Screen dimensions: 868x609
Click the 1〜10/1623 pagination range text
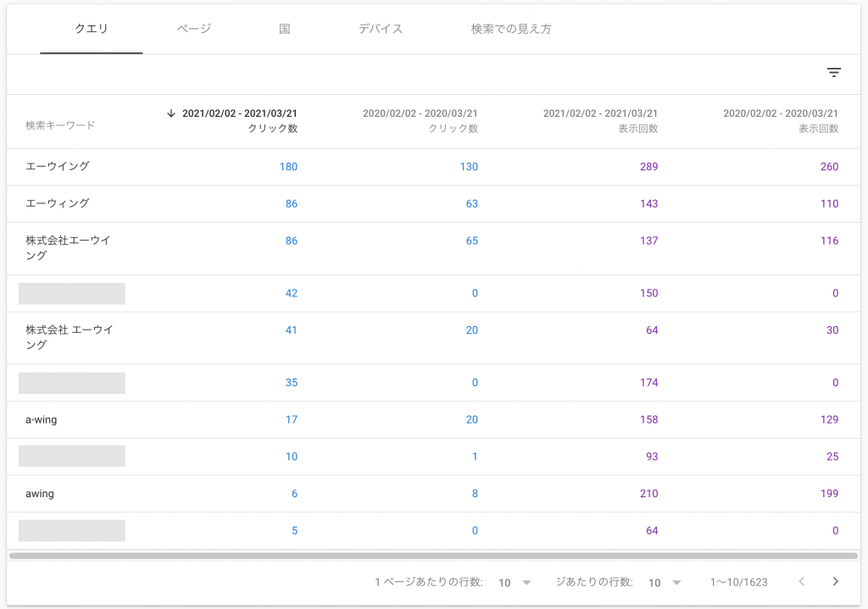(738, 583)
